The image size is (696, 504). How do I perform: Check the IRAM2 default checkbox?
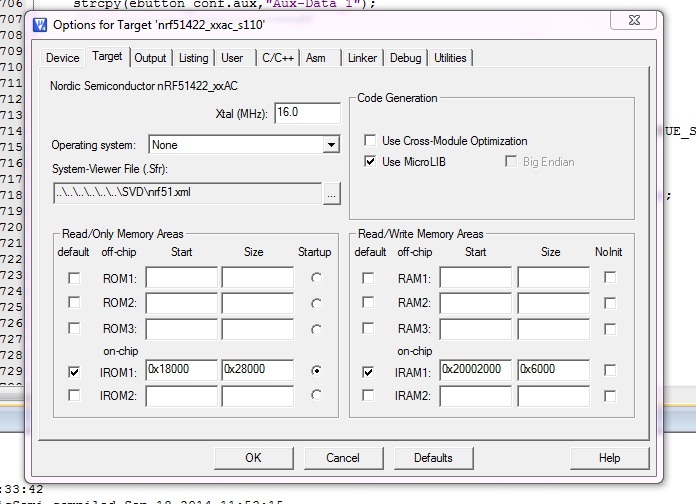click(368, 395)
